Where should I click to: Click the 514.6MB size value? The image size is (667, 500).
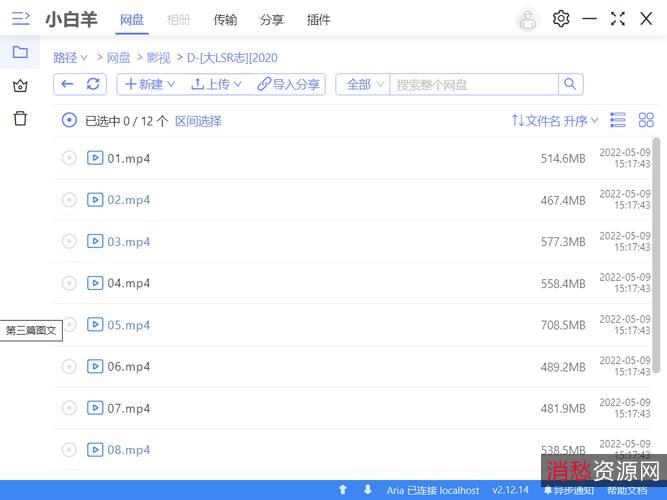[x=563, y=158]
